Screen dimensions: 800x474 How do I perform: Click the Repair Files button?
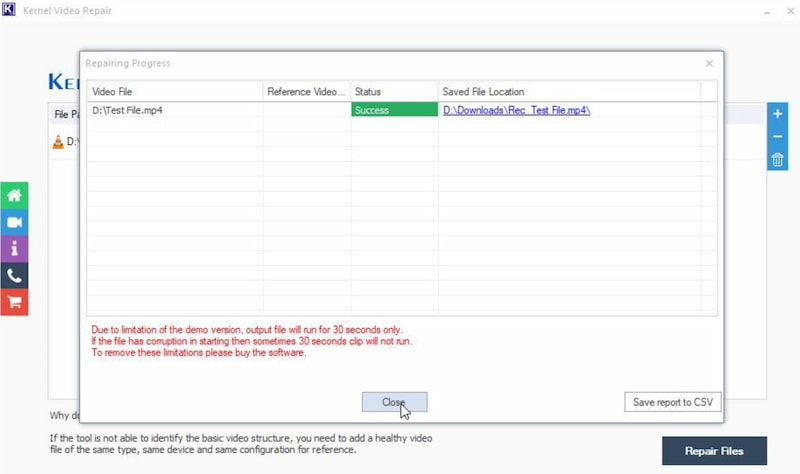coord(714,451)
